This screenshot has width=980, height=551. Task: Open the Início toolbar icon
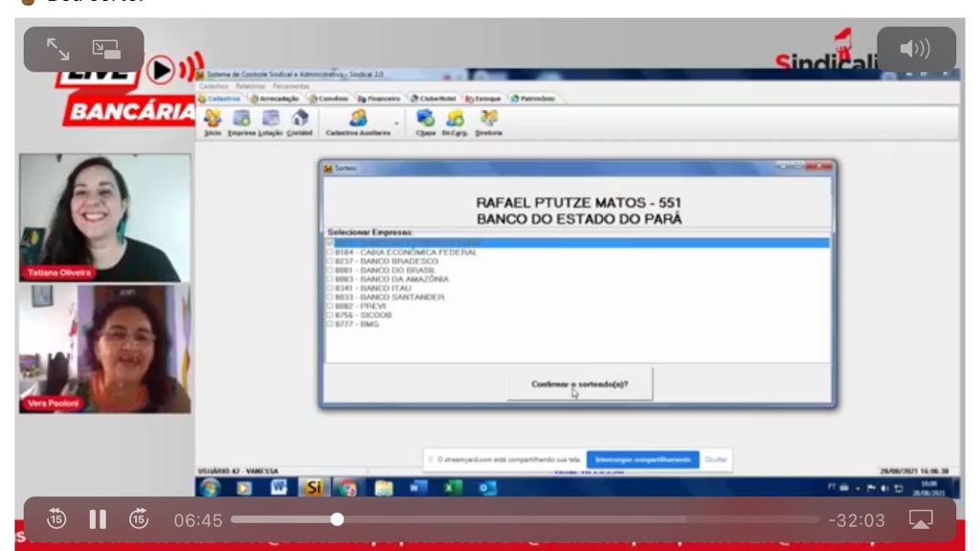click(212, 121)
